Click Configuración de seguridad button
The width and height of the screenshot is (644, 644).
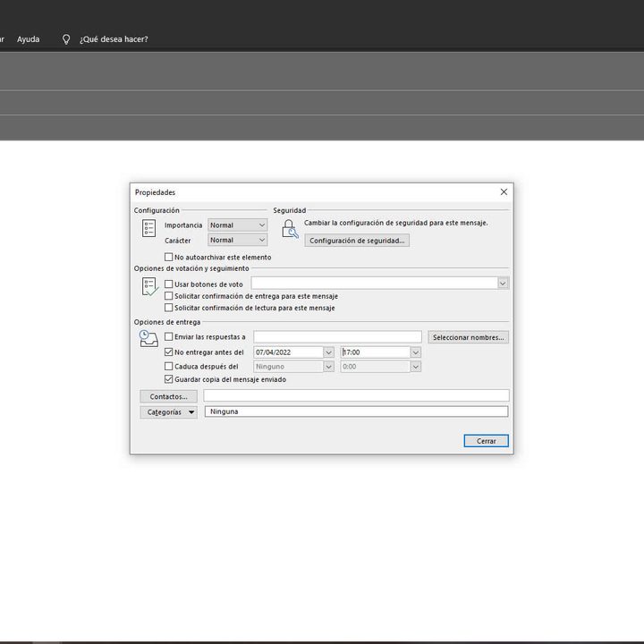357,241
